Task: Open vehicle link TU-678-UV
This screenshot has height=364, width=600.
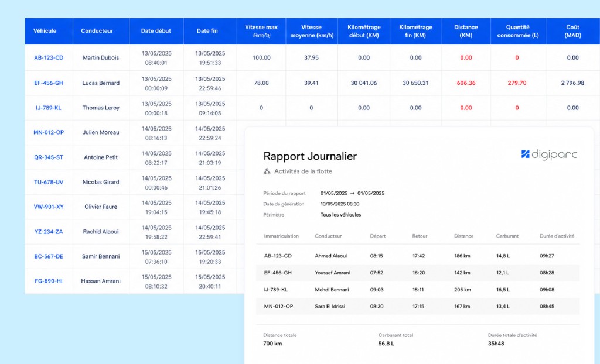Action: [x=49, y=182]
